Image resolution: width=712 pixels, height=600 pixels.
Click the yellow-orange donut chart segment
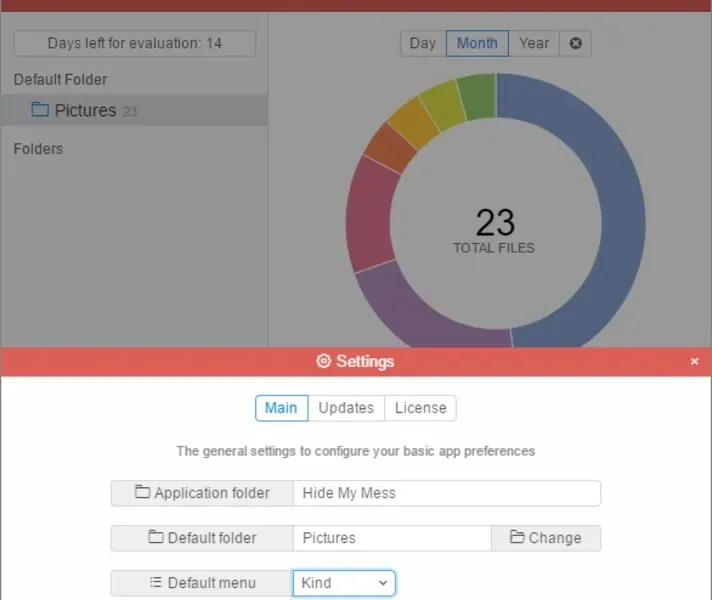(x=412, y=124)
